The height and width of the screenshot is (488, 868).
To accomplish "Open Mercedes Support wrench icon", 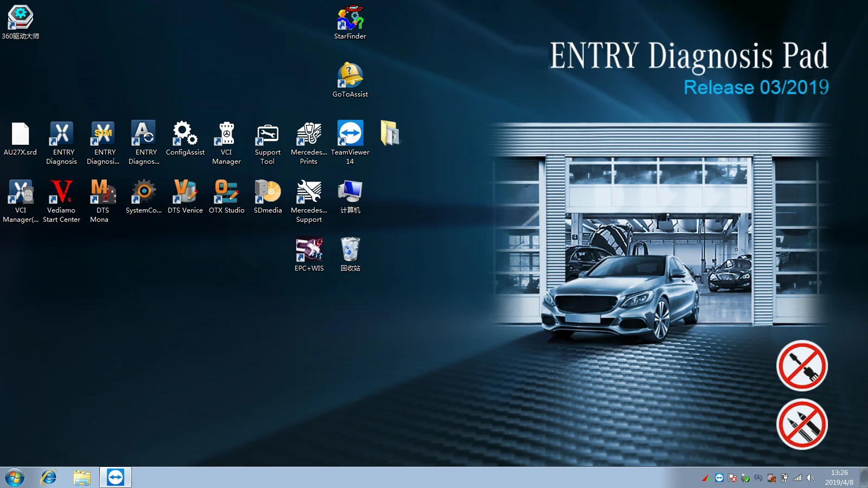I will (309, 201).
